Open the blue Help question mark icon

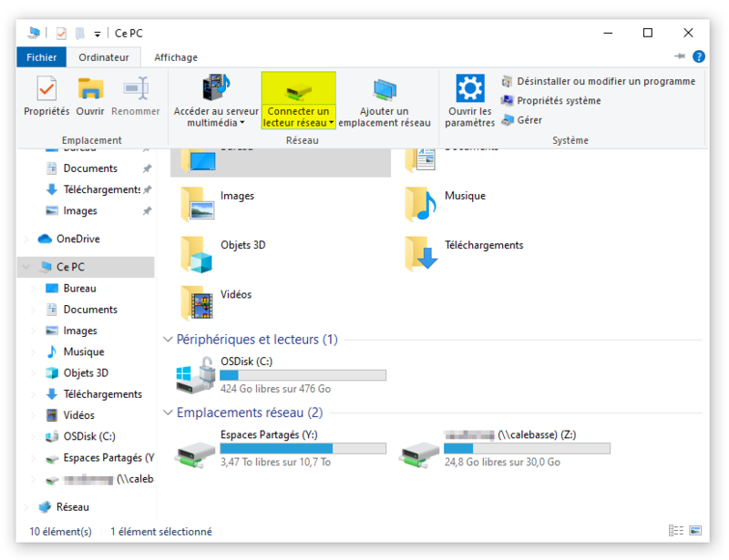[x=697, y=56]
